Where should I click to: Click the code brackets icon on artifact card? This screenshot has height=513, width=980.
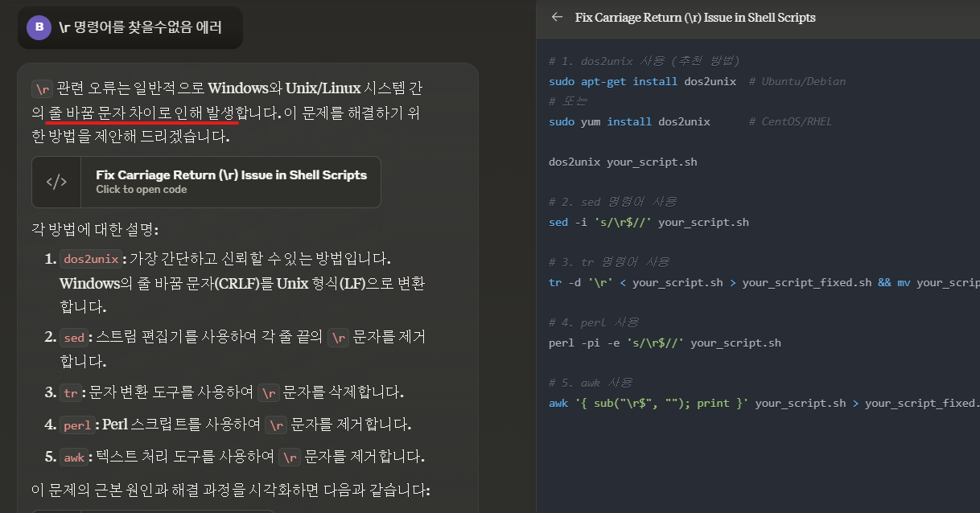pos(56,182)
